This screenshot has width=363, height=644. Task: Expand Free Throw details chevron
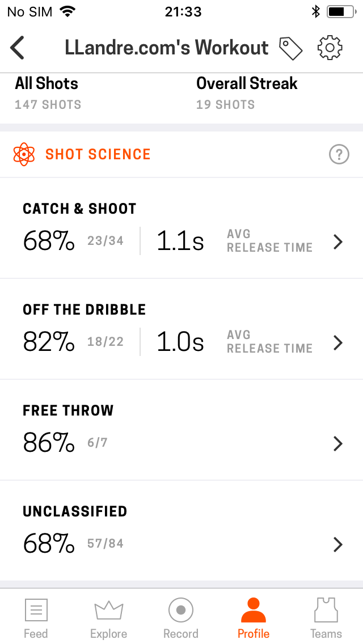pos(338,443)
